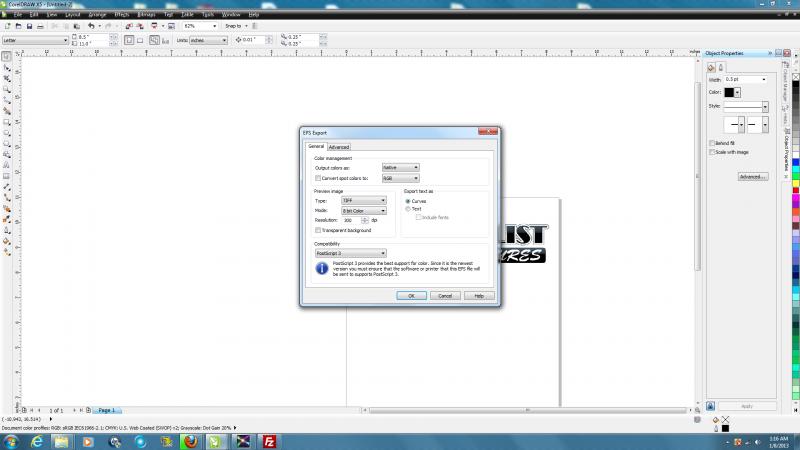The image size is (800, 450).
Task: Select Text radio option under Export text as
Action: [x=408, y=209]
